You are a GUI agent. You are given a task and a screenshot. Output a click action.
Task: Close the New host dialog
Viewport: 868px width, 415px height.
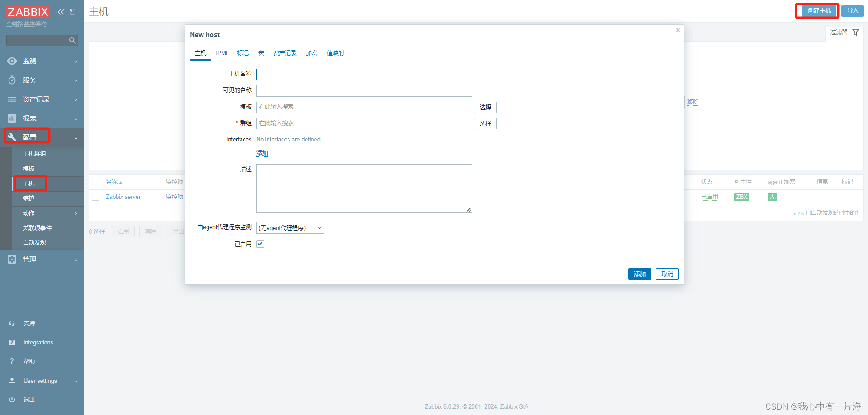pyautogui.click(x=678, y=30)
